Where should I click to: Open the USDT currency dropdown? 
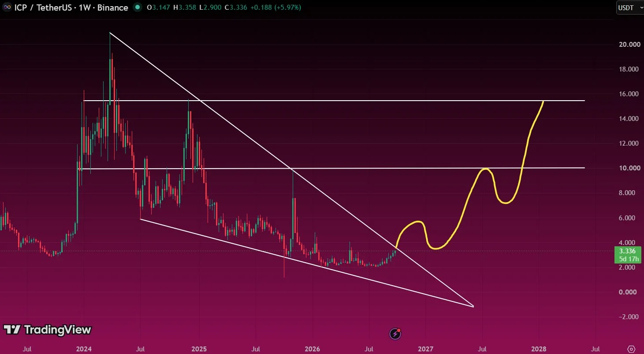point(630,8)
